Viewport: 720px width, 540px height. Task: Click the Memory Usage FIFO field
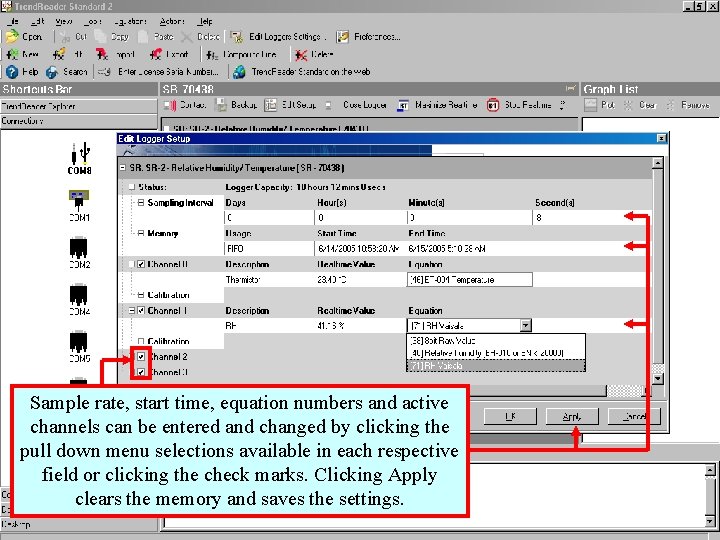[269, 248]
